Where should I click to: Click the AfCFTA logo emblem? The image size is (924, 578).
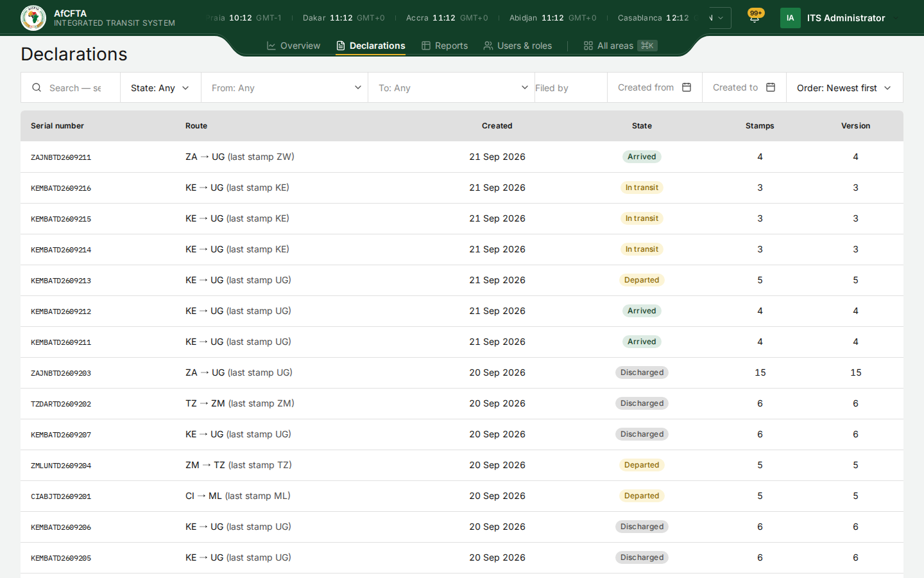click(x=33, y=18)
